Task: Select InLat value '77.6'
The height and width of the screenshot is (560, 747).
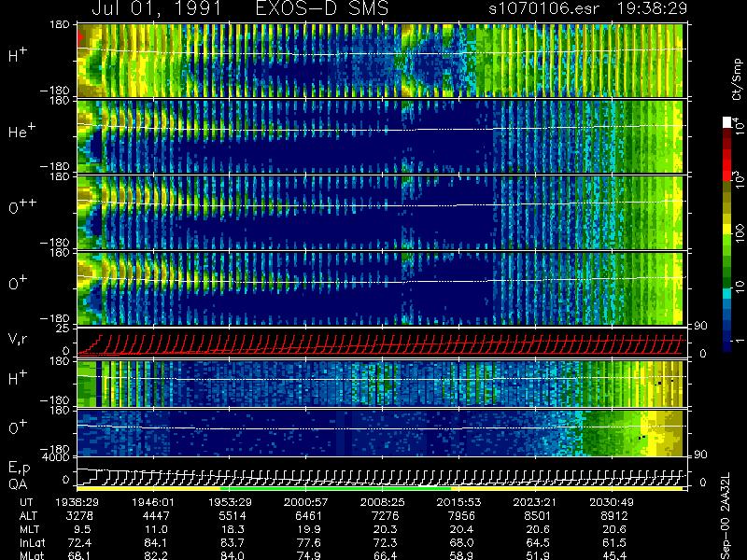Action: (x=309, y=542)
